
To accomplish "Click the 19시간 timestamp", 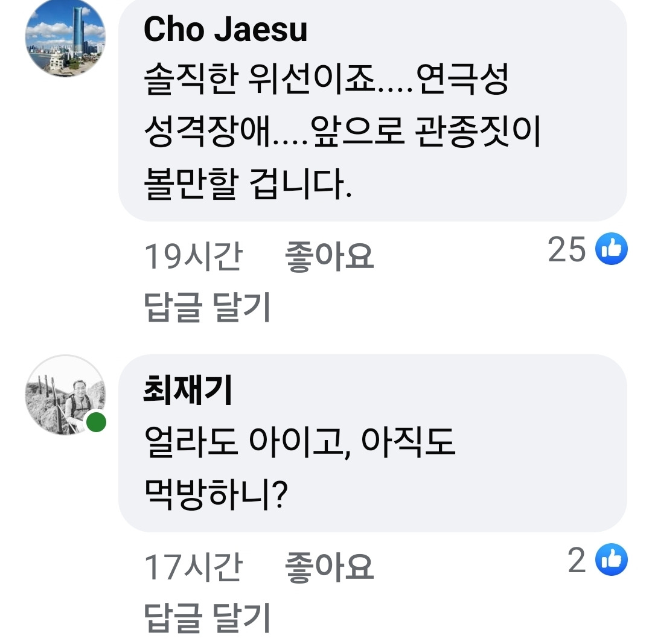I will point(193,257).
